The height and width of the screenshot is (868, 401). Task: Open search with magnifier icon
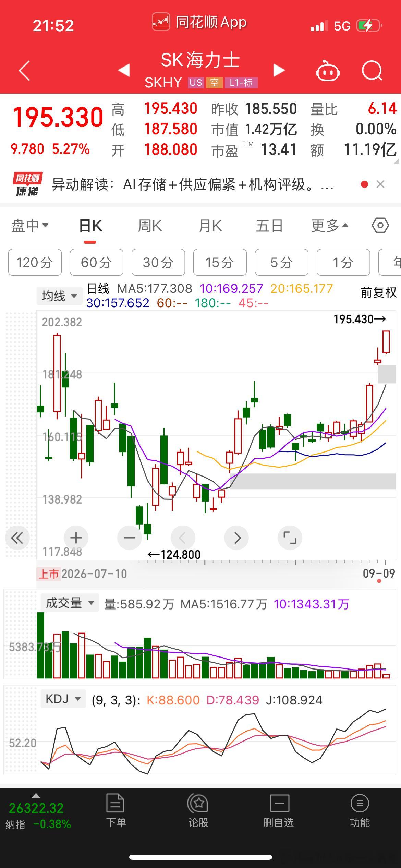[x=372, y=71]
